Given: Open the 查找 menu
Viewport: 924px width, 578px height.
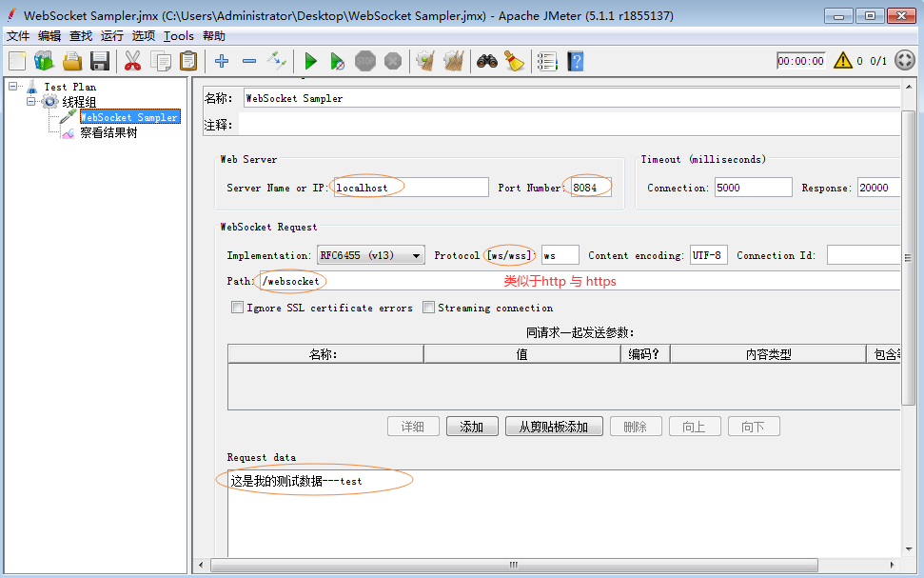Looking at the screenshot, I should pyautogui.click(x=81, y=36).
